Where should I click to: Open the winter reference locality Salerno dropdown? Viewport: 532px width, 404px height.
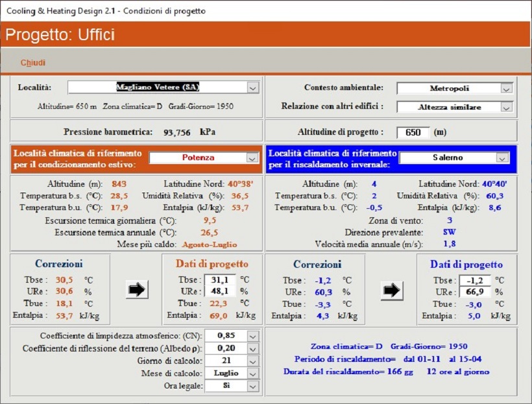pos(503,158)
